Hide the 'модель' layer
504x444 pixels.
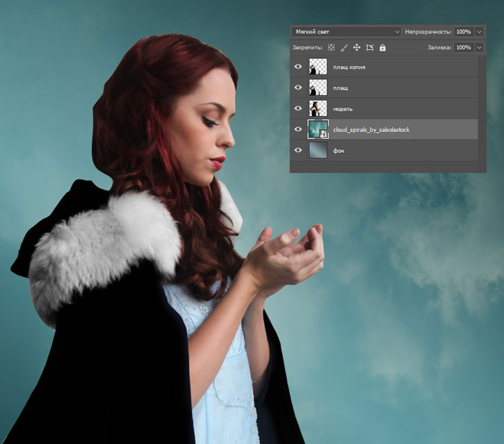click(x=298, y=108)
